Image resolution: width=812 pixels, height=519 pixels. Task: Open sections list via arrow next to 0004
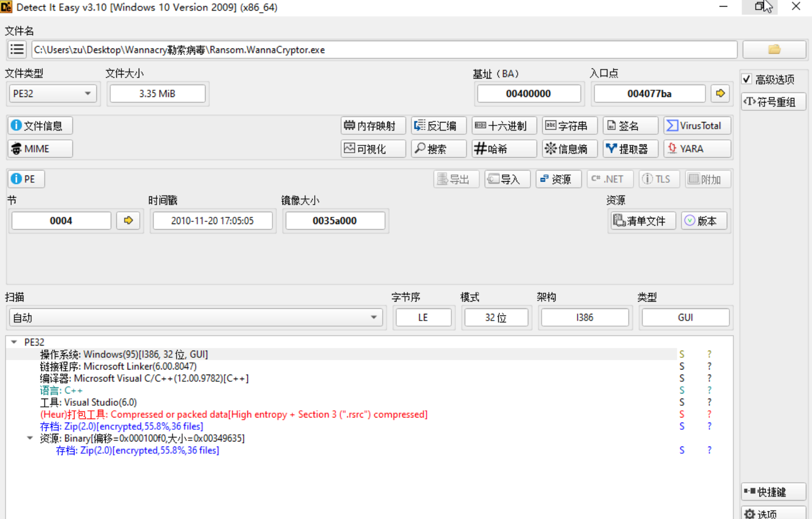[x=128, y=220]
